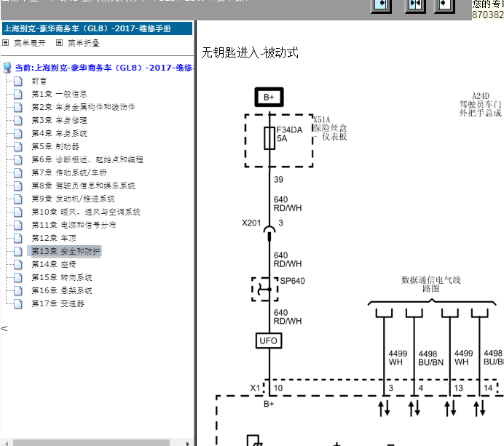The height and width of the screenshot is (446, 504).
Task: Open 第6章 诊断概述、起始点和编程
Action: (87, 159)
